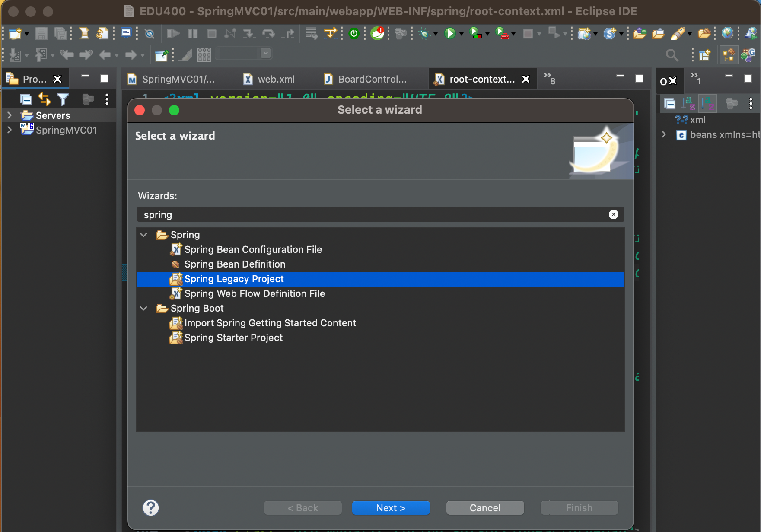Click the Step Into debug icon
The height and width of the screenshot is (532, 761).
[249, 33]
